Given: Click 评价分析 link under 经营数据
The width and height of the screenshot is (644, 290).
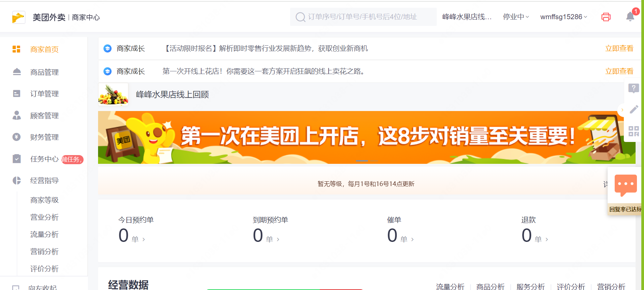Looking at the screenshot, I should 571,287.
